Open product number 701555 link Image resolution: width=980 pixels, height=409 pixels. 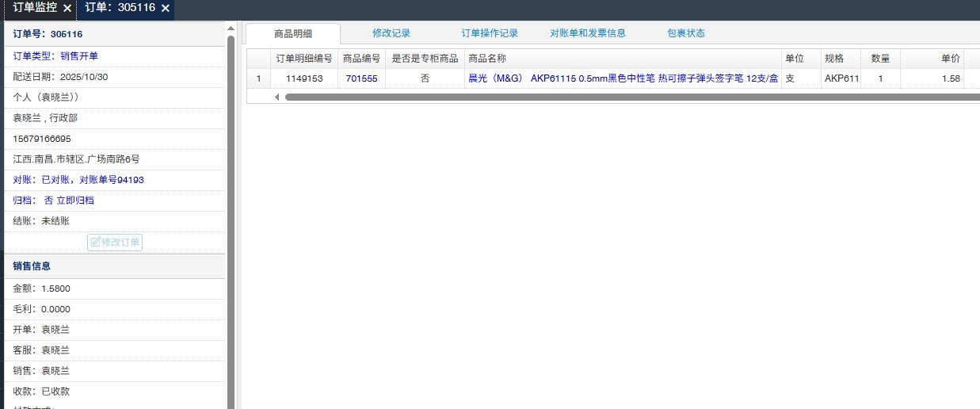(x=361, y=78)
